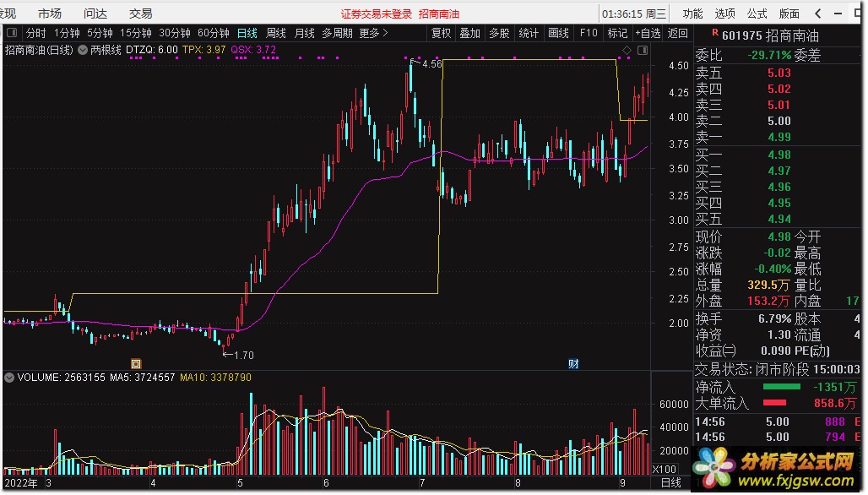Open the 复权 adjustment option
The height and width of the screenshot is (495, 868).
coord(441,33)
